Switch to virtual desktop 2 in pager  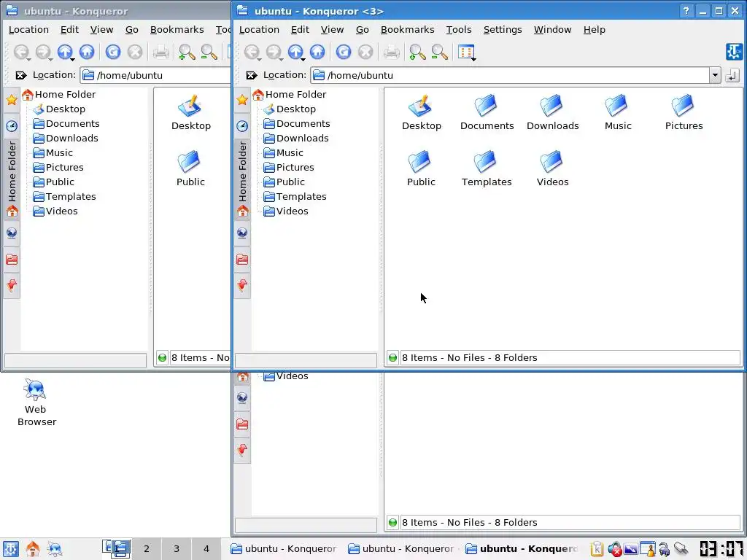pos(146,548)
